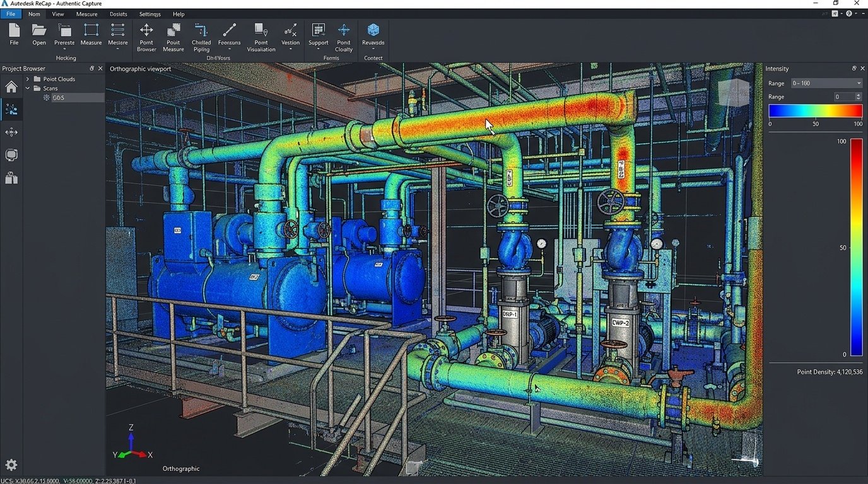Click the Home icon in sidebar
Viewport: 868px width, 484px height.
11,87
